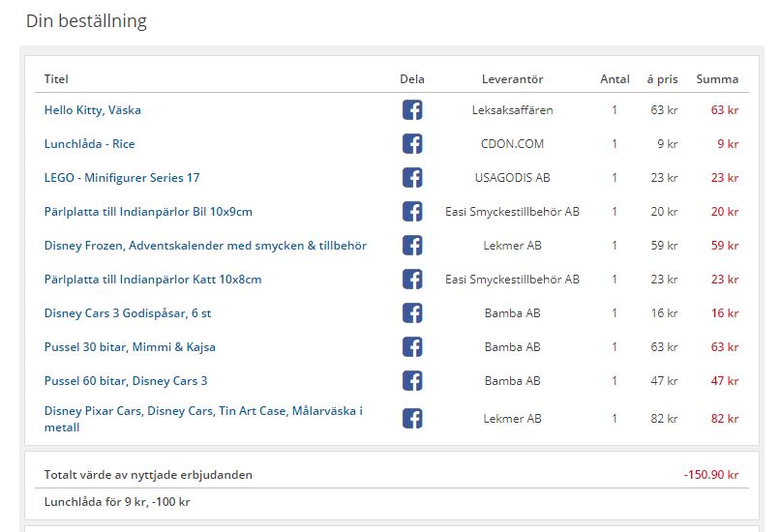Click the Dela column header
This screenshot has height=532, width=781.
(412, 79)
